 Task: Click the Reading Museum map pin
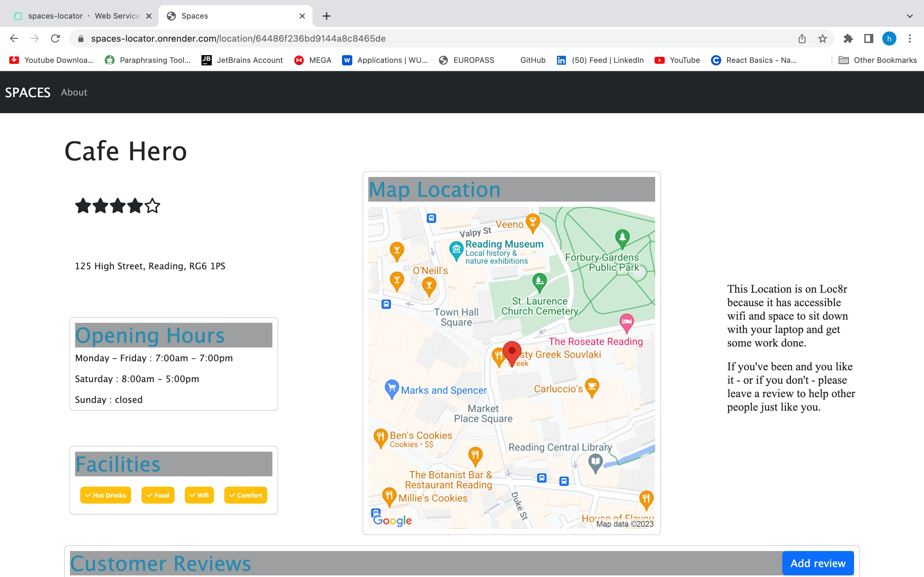click(456, 250)
